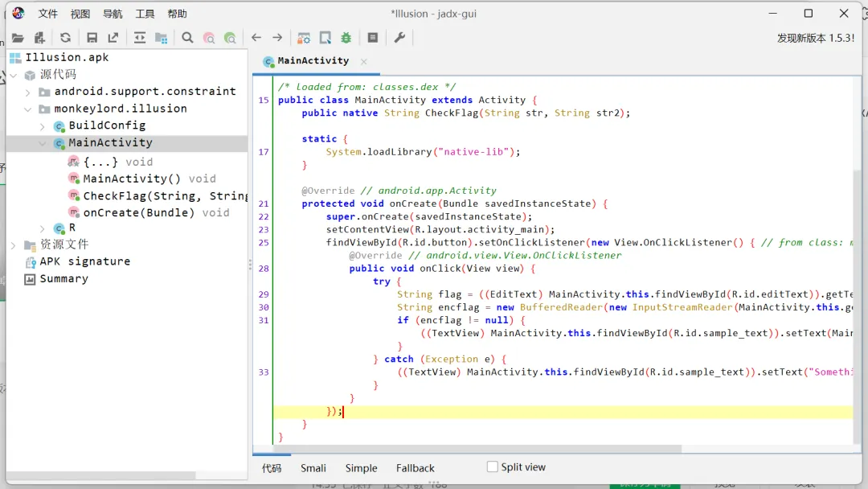Open text search with the magnifier icon

(x=187, y=38)
